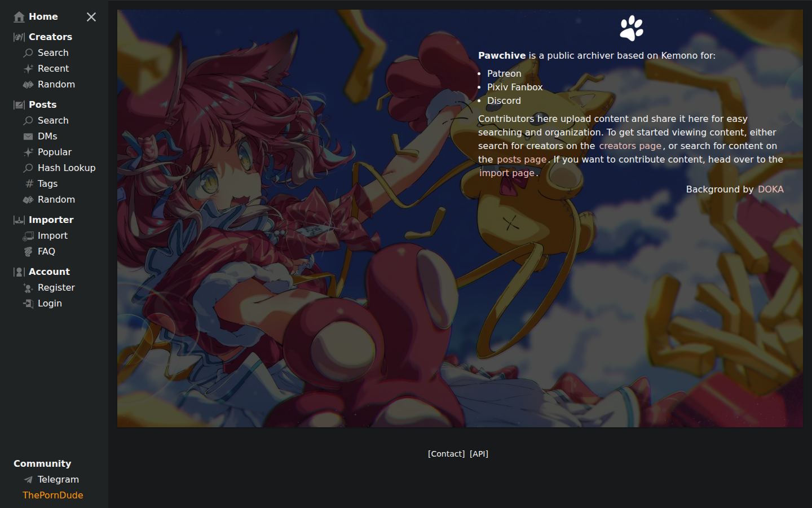Click the sparkle icon beside Creators Recent
Image resolution: width=812 pixels, height=508 pixels.
(x=28, y=69)
